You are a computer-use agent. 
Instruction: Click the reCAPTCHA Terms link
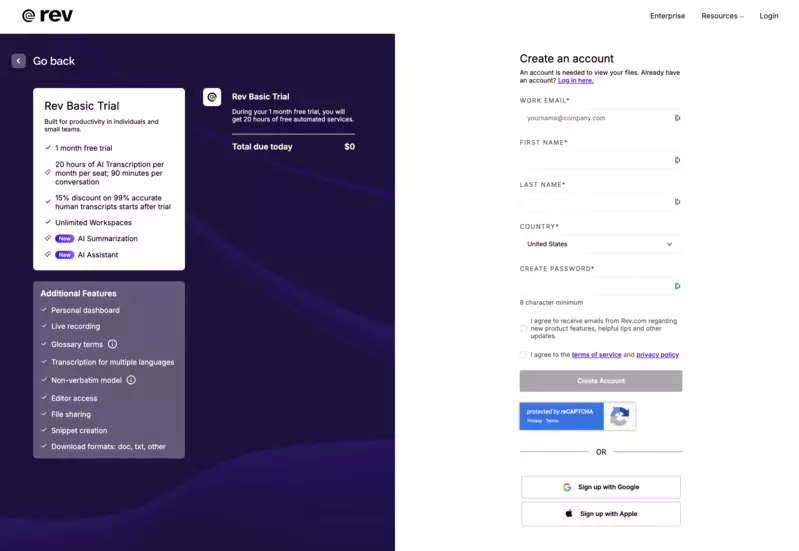pyautogui.click(x=552, y=421)
